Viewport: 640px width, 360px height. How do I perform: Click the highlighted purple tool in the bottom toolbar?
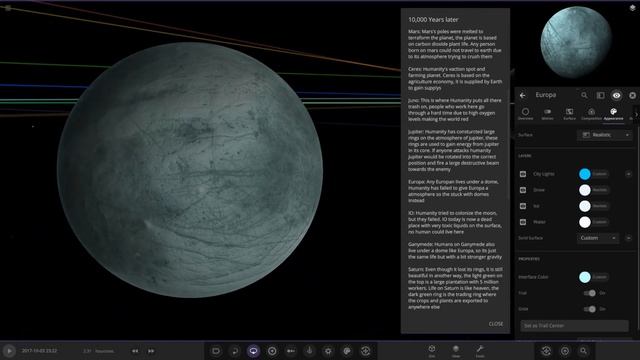click(253, 351)
